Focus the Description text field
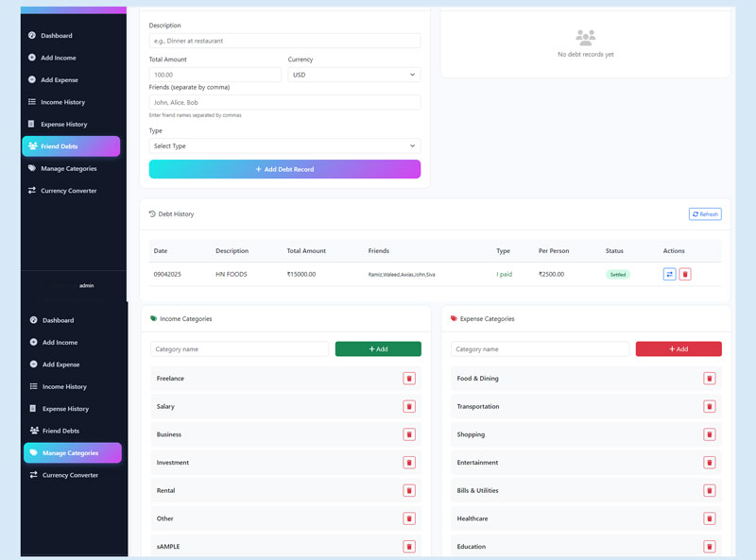This screenshot has width=756, height=560. (x=284, y=42)
